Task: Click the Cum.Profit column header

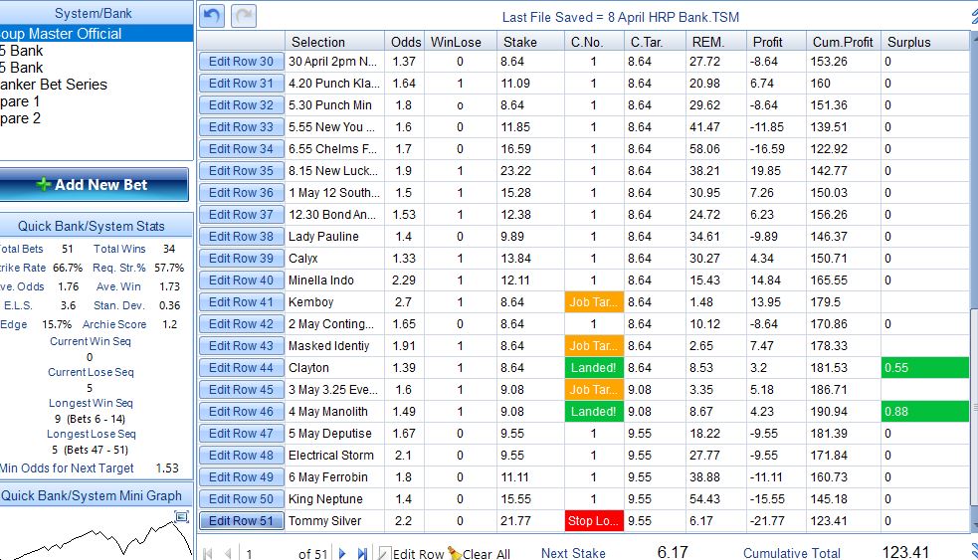Action: 843,42
